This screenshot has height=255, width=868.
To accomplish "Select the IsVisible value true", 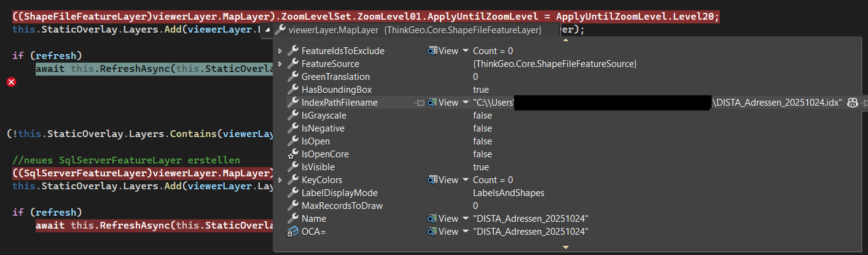I will (x=481, y=167).
